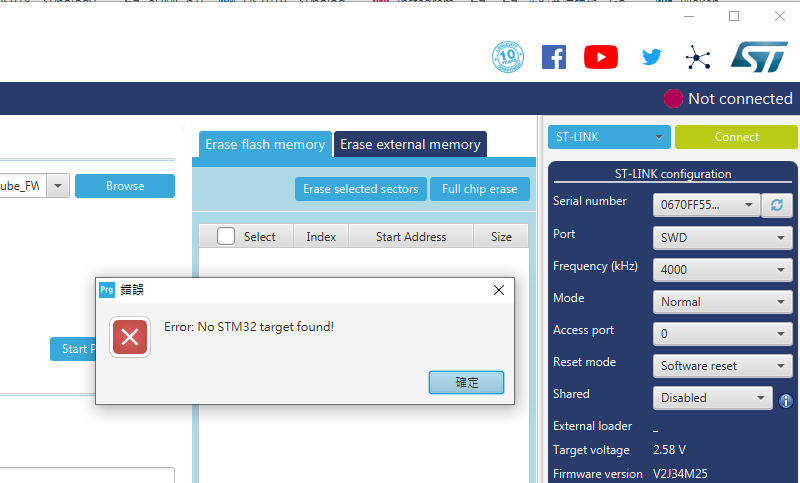This screenshot has height=483, width=800.
Task: Close the error dialog with X
Action: click(499, 290)
